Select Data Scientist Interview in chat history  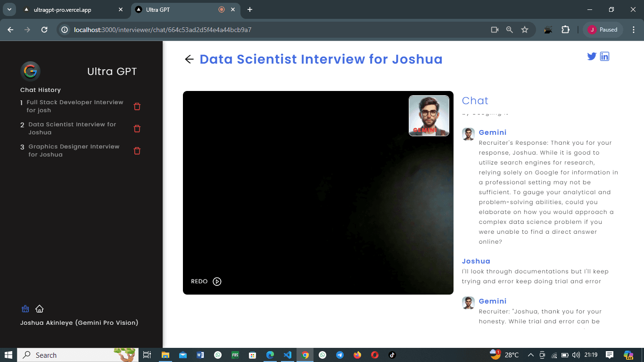[72, 128]
